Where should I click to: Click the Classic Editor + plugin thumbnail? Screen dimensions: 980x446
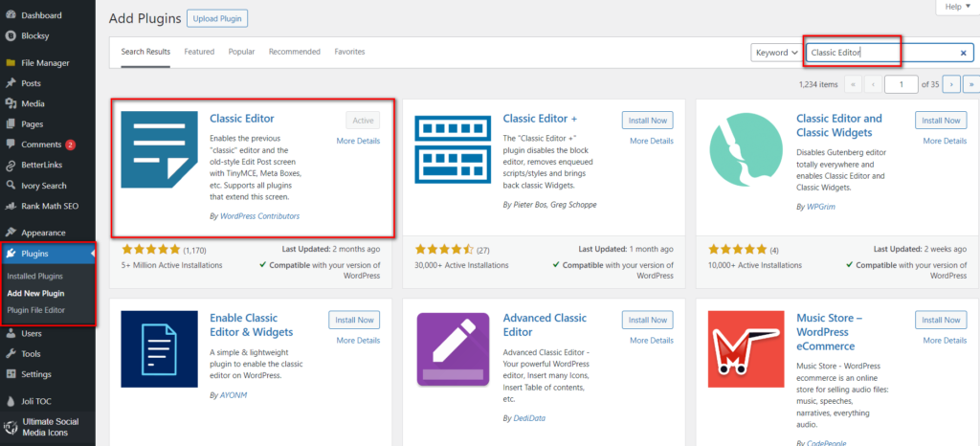[453, 149]
